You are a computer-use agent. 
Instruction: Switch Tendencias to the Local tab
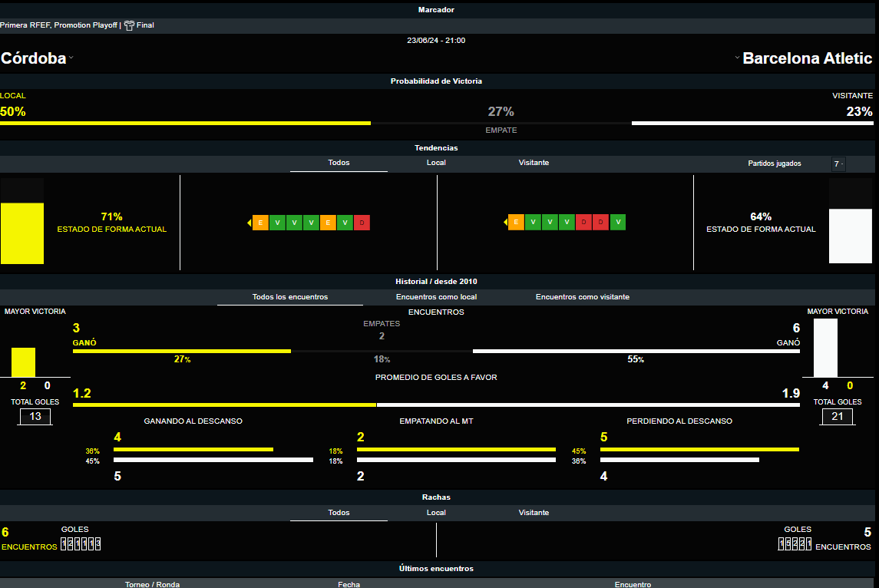[436, 163]
